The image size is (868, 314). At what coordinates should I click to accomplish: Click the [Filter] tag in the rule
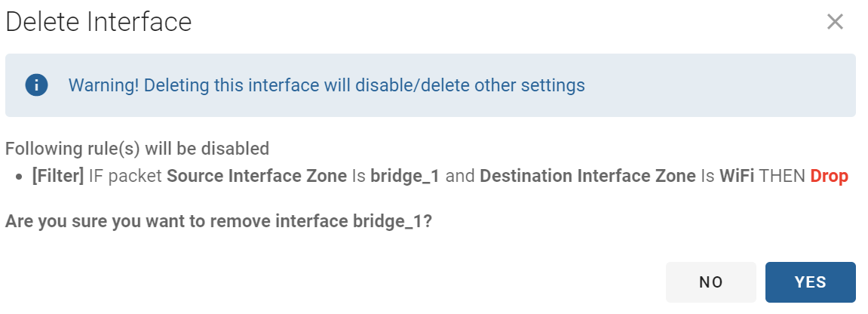point(58,176)
